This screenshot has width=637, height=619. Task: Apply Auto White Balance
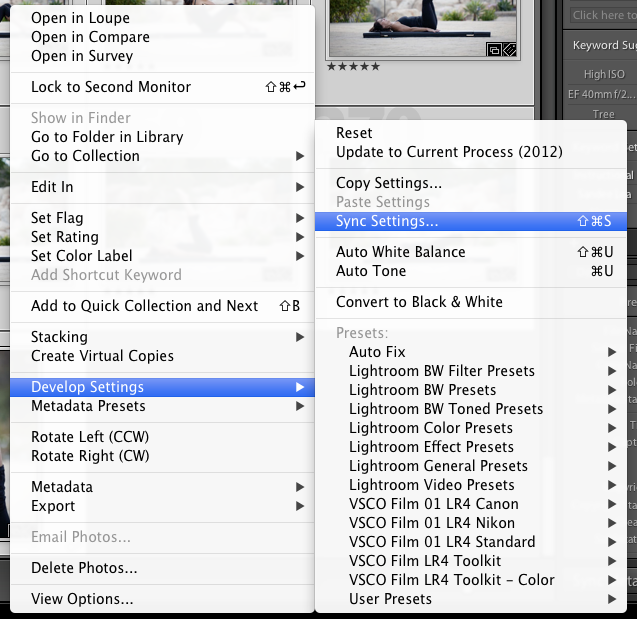(400, 252)
